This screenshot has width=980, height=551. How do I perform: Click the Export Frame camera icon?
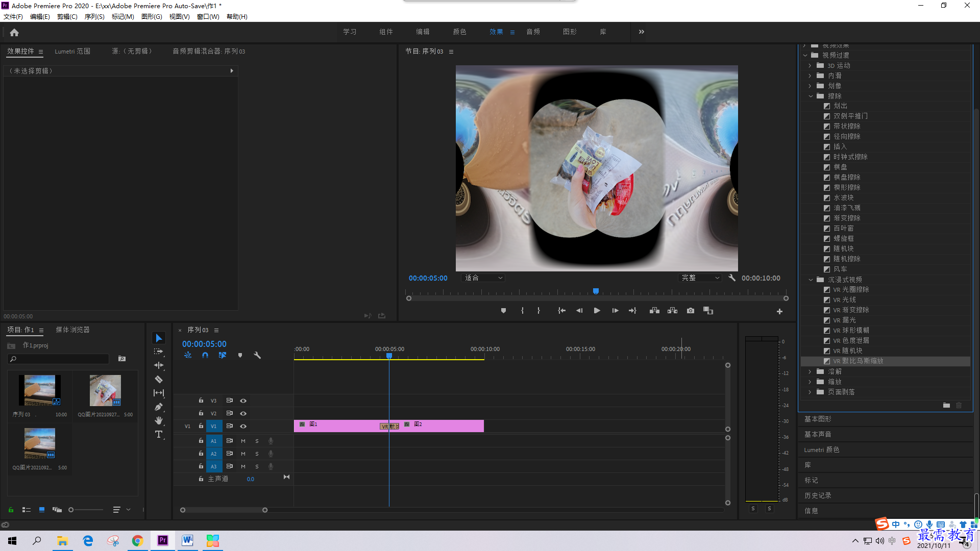click(691, 311)
